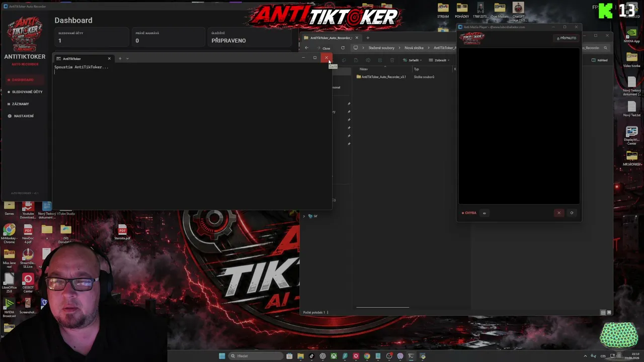Viewport: 644px width, 362px height.
Task: Go back in File Explorer
Action: coord(306,48)
